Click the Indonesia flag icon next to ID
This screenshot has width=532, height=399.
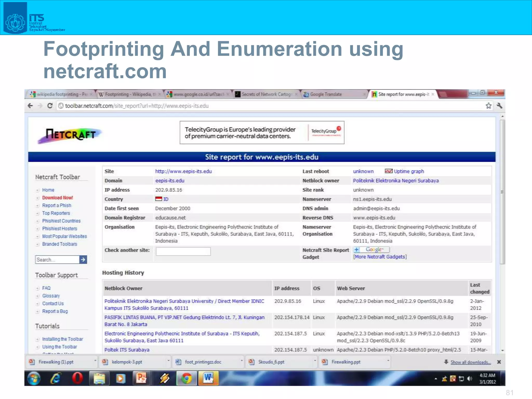pyautogui.click(x=158, y=199)
